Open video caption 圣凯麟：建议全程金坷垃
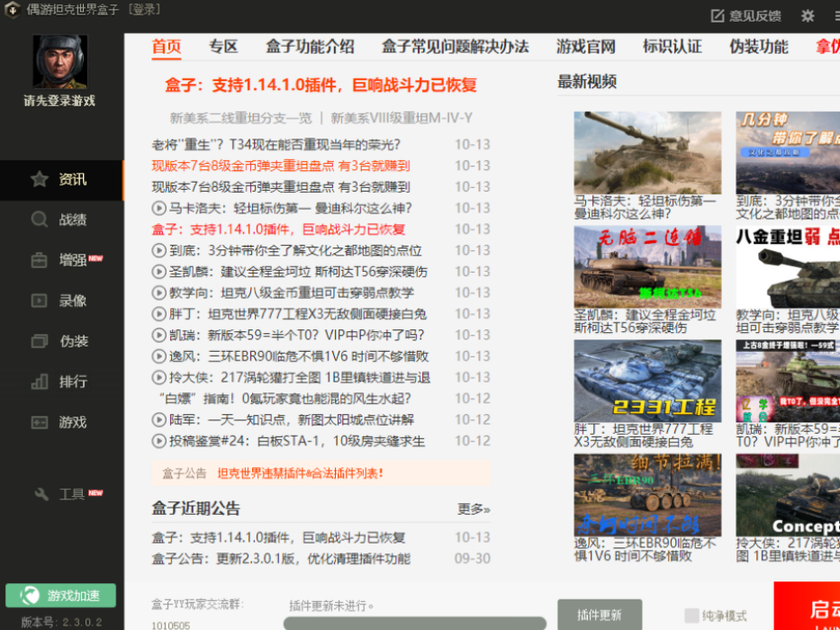The width and height of the screenshot is (840, 630). pos(645,320)
